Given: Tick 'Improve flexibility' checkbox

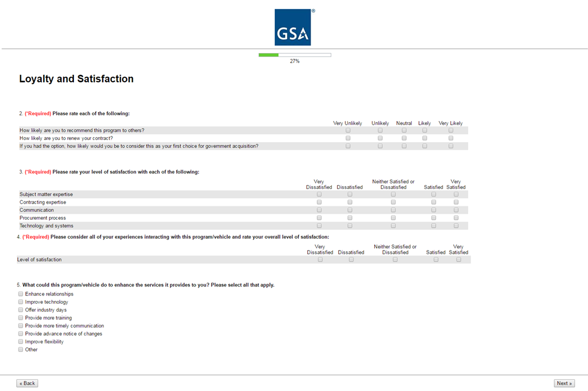Looking at the screenshot, I should [x=21, y=341].
